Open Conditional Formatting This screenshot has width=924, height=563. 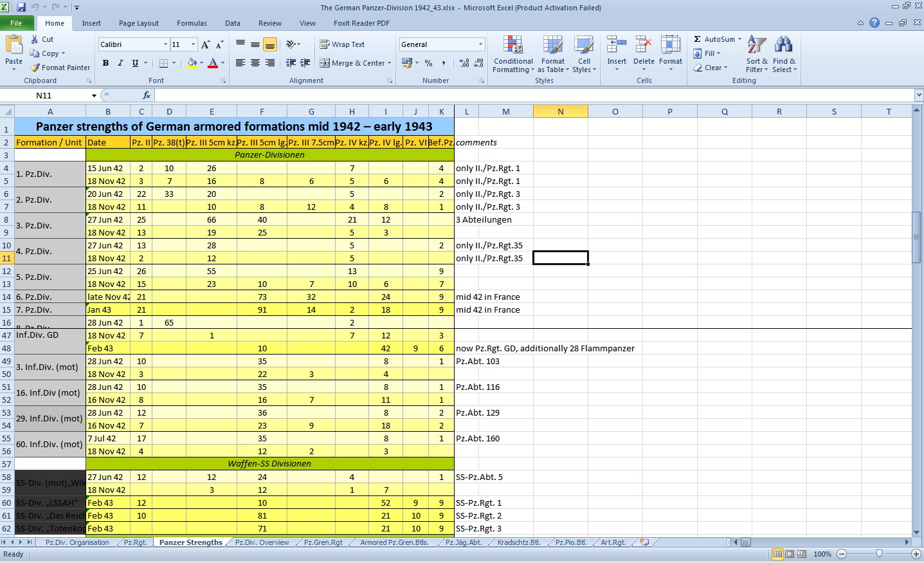tap(513, 54)
